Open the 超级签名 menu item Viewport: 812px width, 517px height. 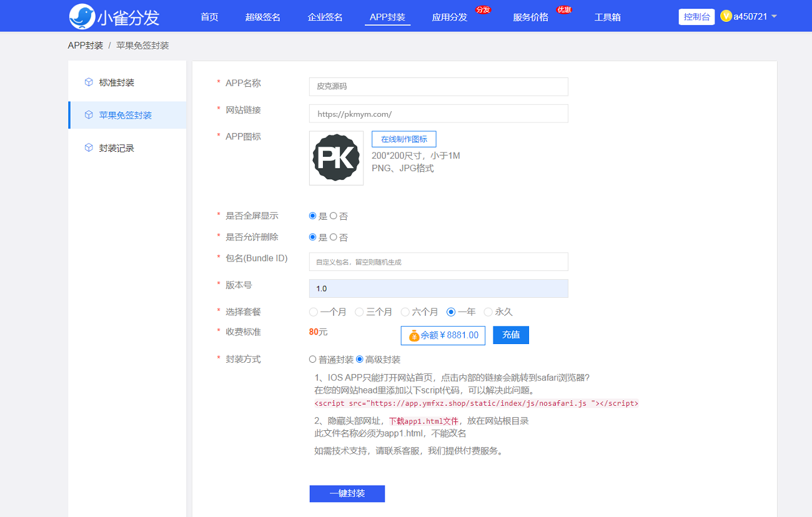click(263, 17)
